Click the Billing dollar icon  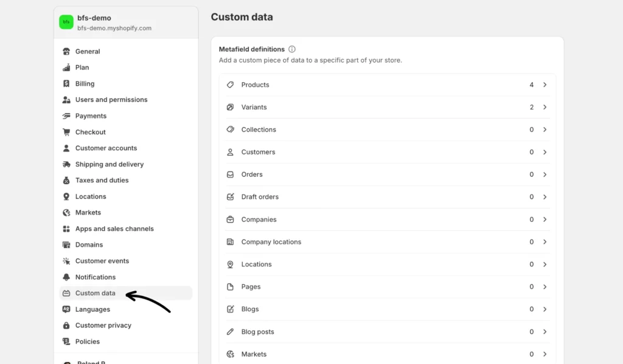(x=66, y=84)
